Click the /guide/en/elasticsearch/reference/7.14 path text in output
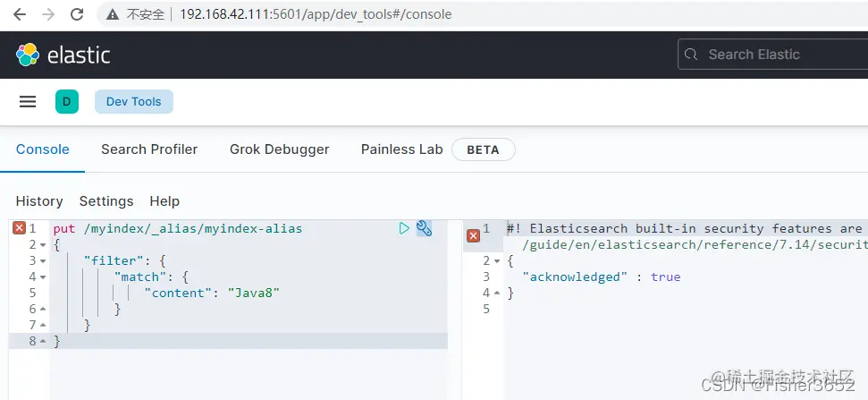Image resolution: width=868 pixels, height=400 pixels. tap(695, 244)
